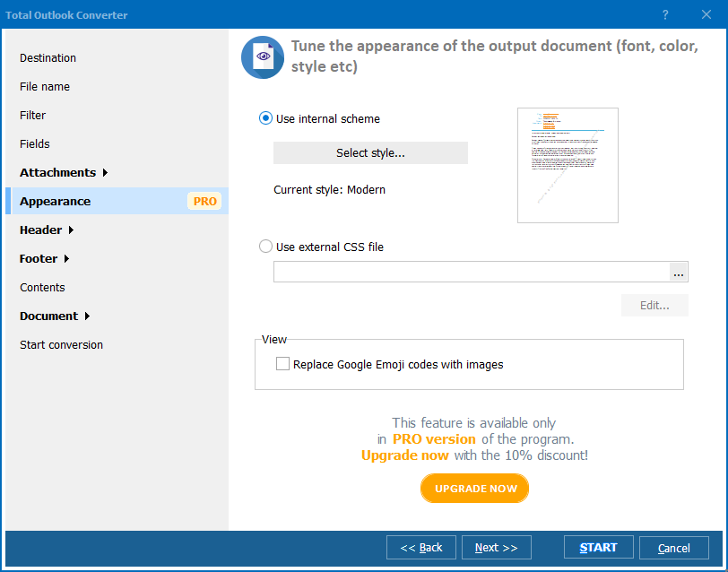Click the help question mark icon
Viewport: 728px width, 572px height.
pyautogui.click(x=665, y=15)
